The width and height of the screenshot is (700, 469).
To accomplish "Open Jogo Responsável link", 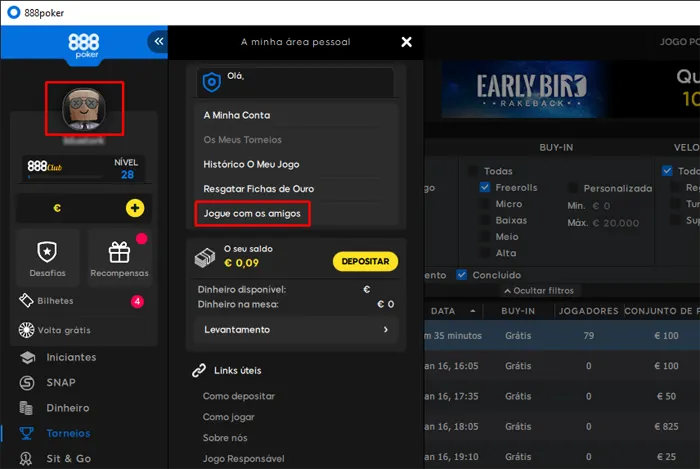I will click(x=243, y=459).
